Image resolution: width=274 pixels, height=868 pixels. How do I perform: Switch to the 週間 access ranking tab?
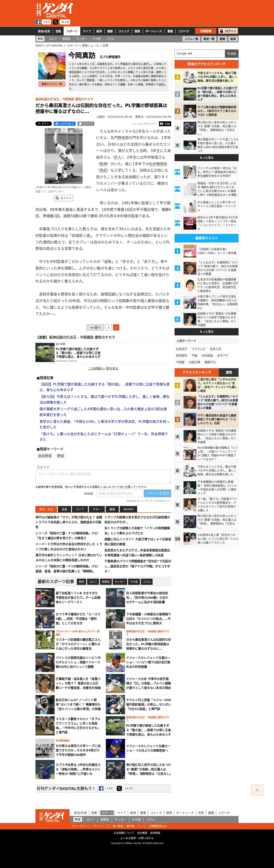[x=229, y=372]
